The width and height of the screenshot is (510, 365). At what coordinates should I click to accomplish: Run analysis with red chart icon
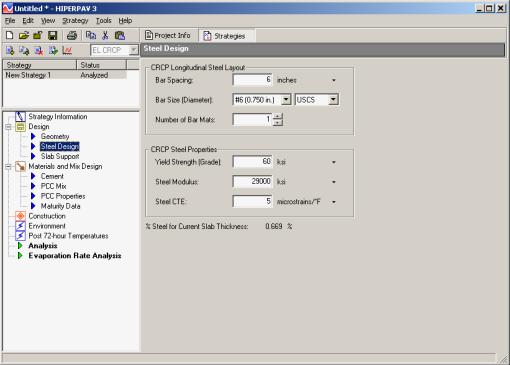67,51
